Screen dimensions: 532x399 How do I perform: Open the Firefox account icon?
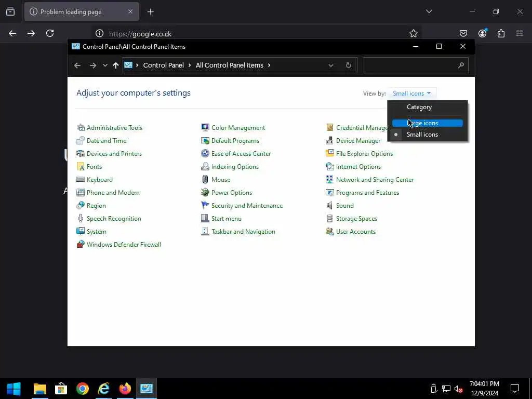click(482, 33)
